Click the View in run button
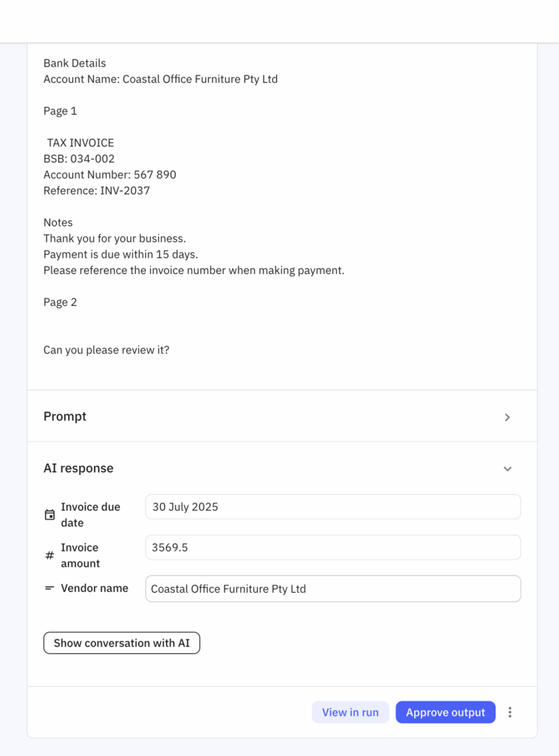Image resolution: width=559 pixels, height=756 pixels. 350,712
